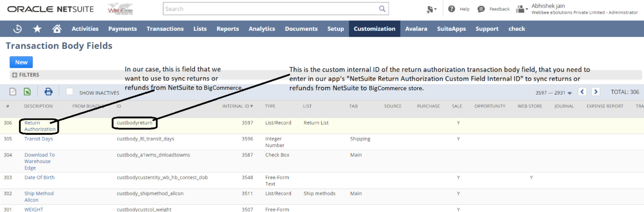Image resolution: width=644 pixels, height=212 pixels.
Task: Click the New button
Action: click(x=21, y=62)
